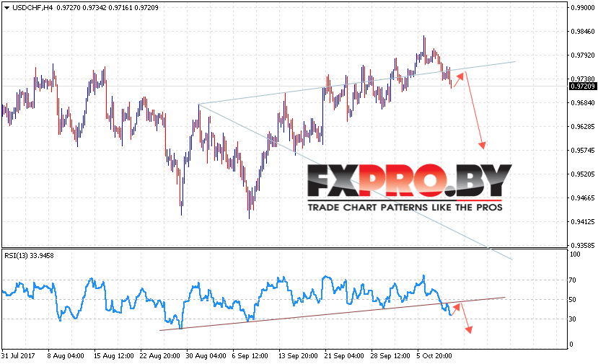Click the 0.99000 price scale label
This screenshot has width=598, height=364.
(x=582, y=8)
